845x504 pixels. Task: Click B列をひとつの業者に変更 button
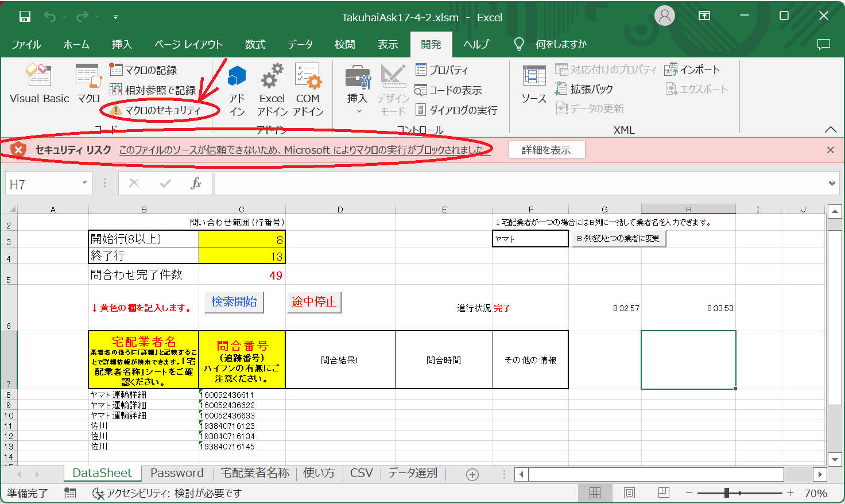pyautogui.click(x=619, y=238)
